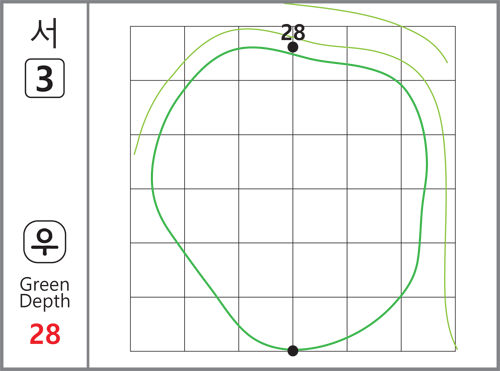The image size is (500, 371).
Task: Click the bottom-right grid cell
Action: tap(428, 324)
